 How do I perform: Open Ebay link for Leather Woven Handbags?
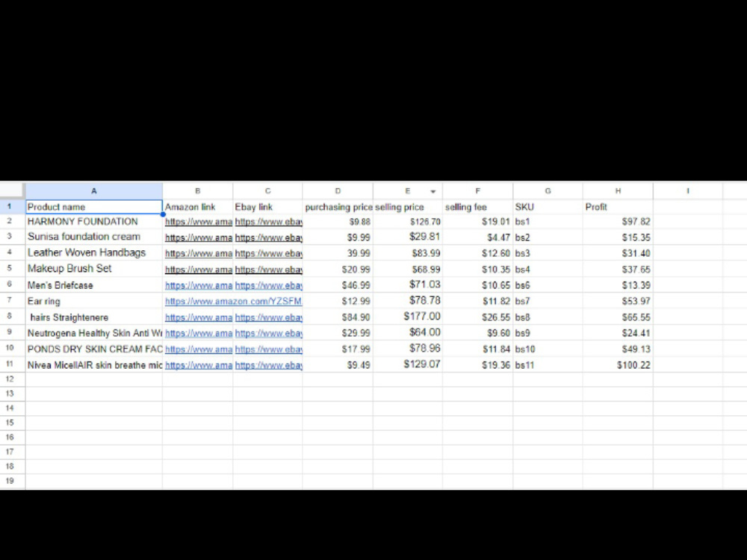click(268, 253)
